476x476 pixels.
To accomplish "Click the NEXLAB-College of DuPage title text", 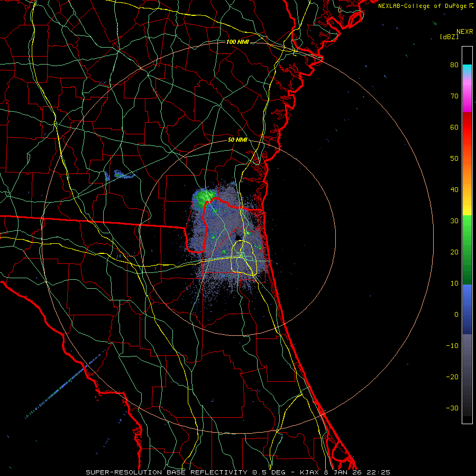I will 422,6.
